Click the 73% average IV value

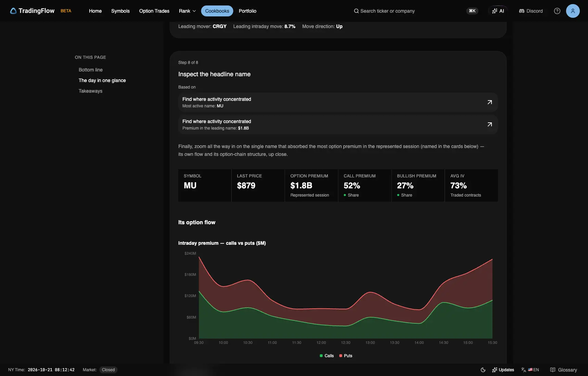[x=459, y=186]
